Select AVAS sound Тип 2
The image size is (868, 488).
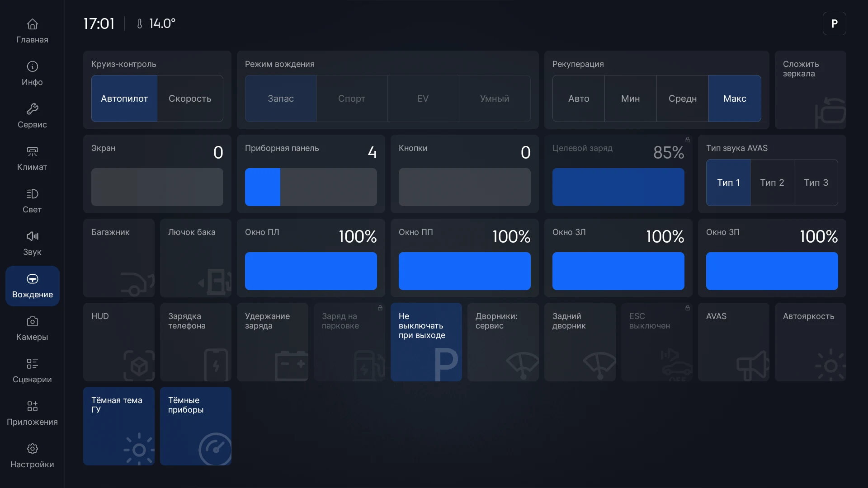[x=772, y=183]
